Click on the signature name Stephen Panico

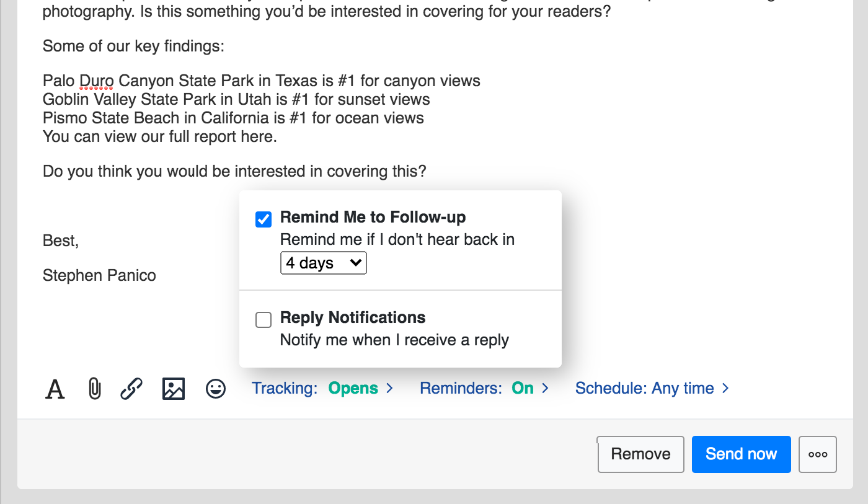click(x=99, y=275)
